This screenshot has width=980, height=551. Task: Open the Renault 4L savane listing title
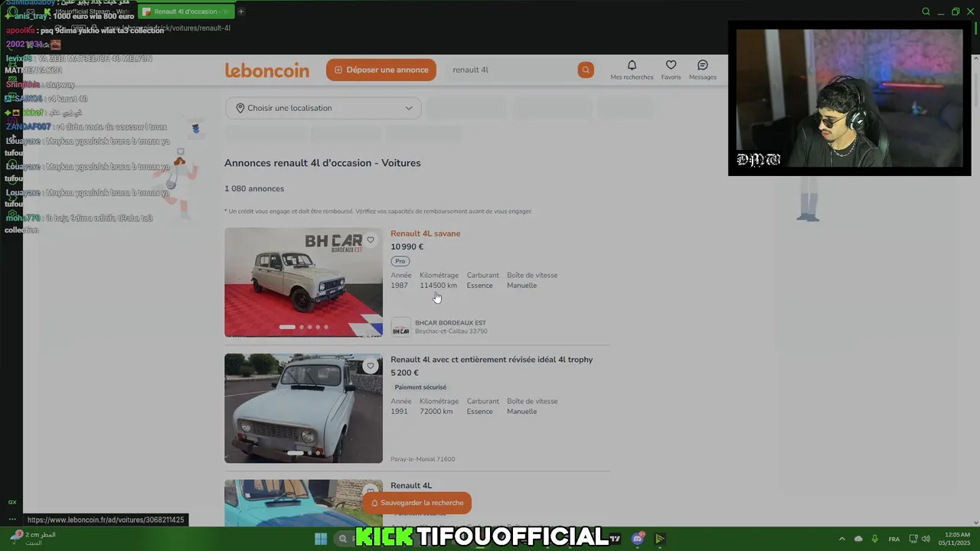point(426,233)
